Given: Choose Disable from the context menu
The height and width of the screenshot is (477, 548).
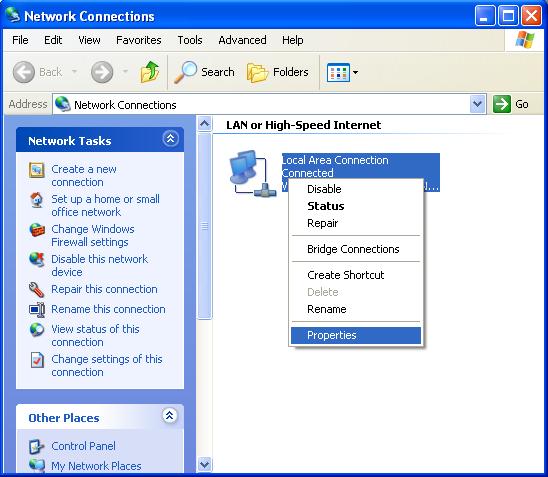Looking at the screenshot, I should 356,189.
